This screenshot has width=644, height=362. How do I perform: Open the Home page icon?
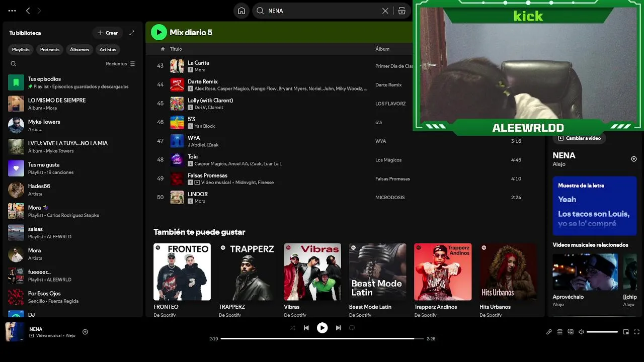(242, 11)
